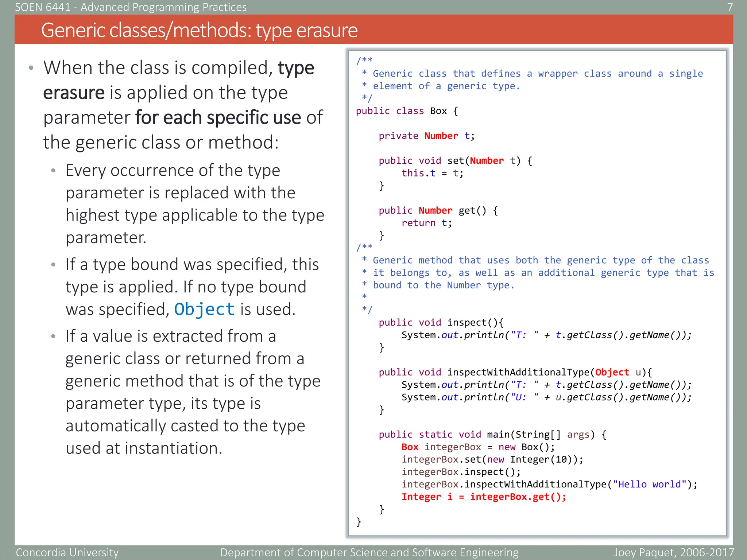Click the line 'integerBox.set(new Integer(10));'

pos(492,459)
